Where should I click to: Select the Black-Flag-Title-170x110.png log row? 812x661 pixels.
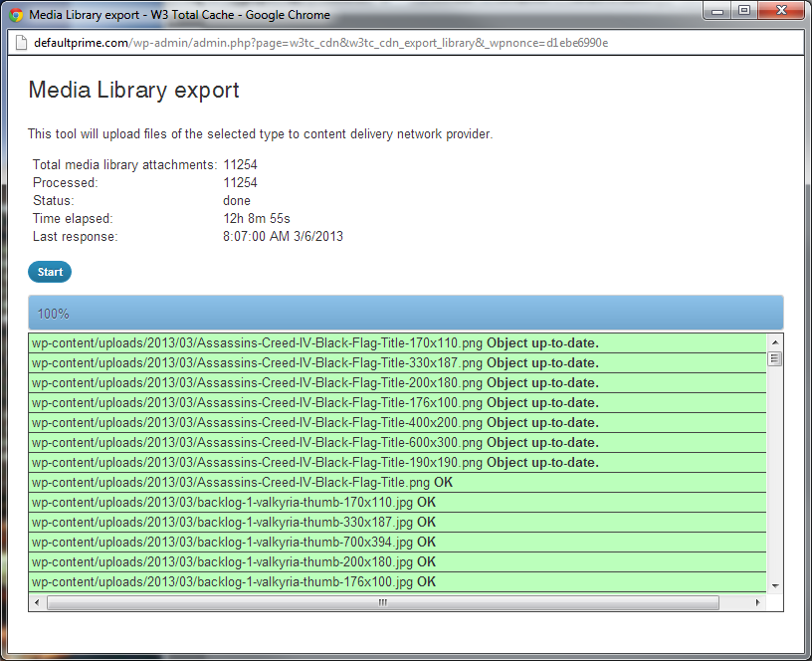(x=397, y=342)
